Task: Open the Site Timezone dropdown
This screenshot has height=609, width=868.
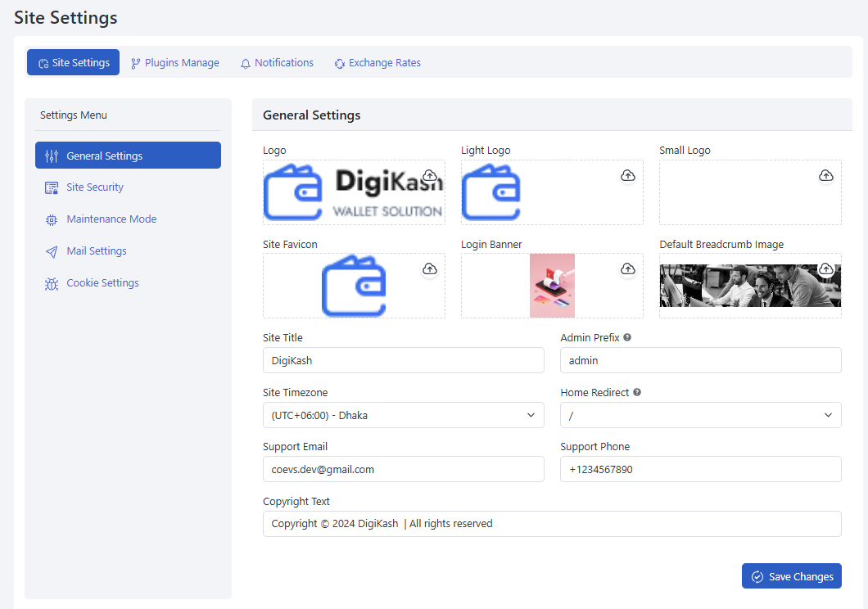Action: click(403, 415)
